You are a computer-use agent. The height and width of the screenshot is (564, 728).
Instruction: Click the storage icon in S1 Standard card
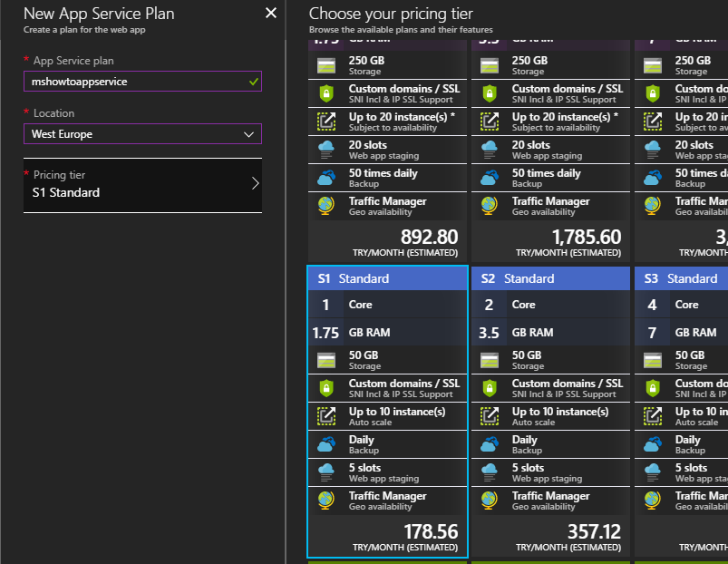click(326, 360)
